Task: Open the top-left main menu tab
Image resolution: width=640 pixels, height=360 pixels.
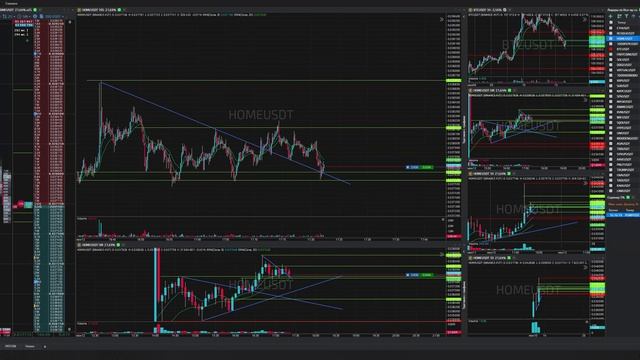Action: (x=11, y=3)
